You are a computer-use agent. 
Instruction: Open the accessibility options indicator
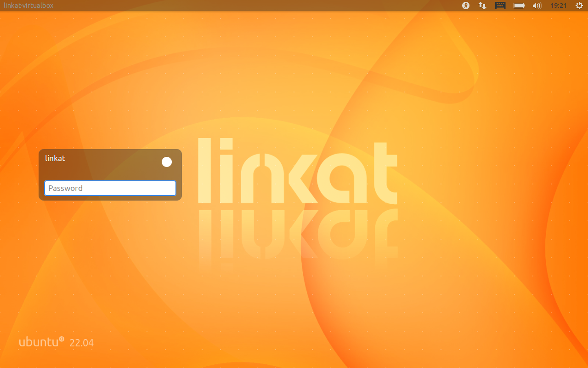[466, 6]
